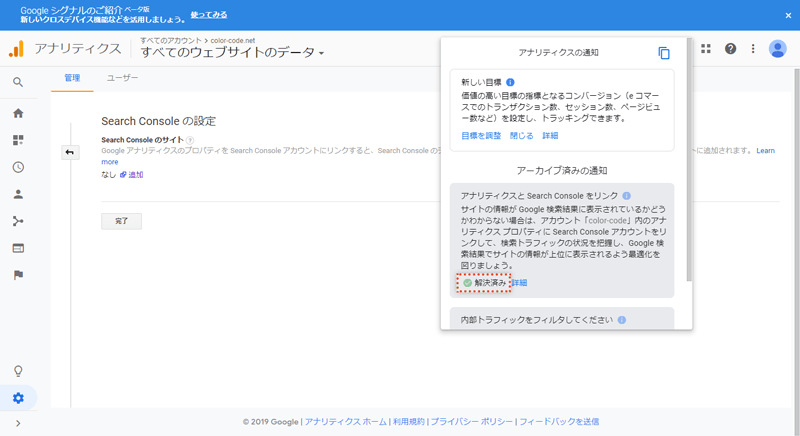Click the Search Console の設定 heading
This screenshot has height=436, width=800.
[159, 121]
